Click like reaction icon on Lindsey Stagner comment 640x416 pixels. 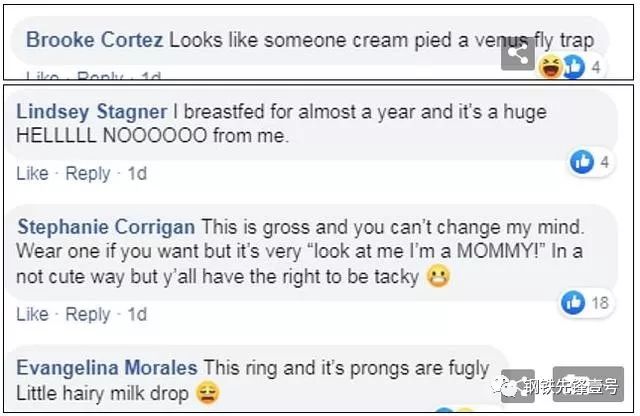point(582,162)
